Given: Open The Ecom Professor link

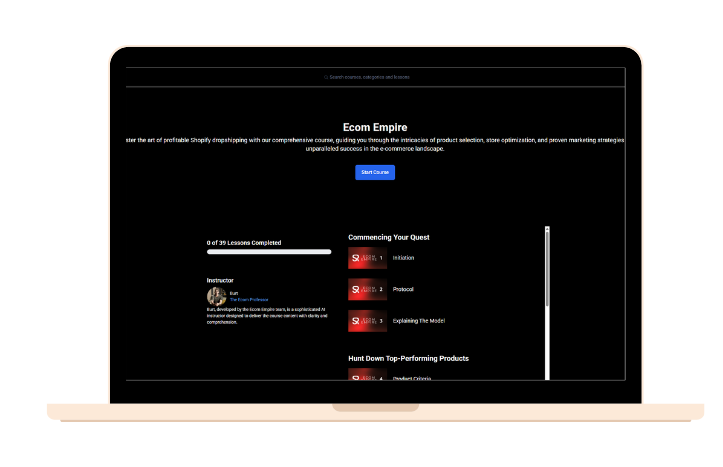Looking at the screenshot, I should pos(249,300).
